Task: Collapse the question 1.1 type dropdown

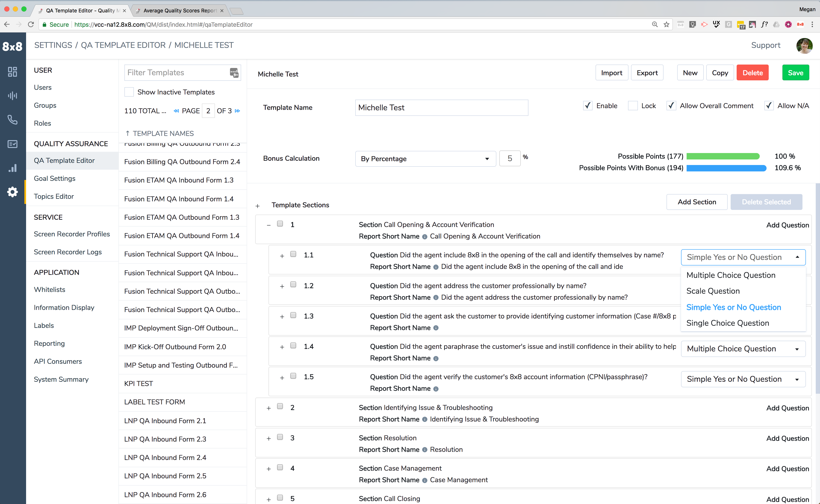Action: 743,257
